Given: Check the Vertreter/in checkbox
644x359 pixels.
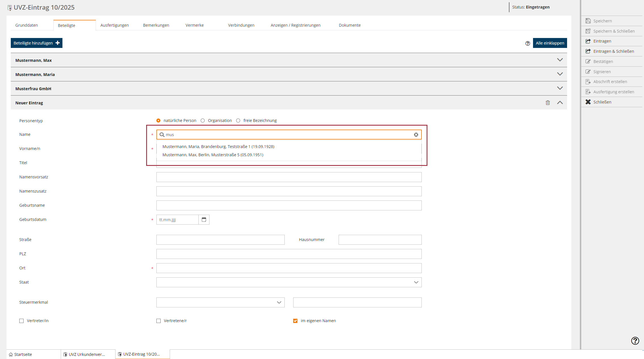Looking at the screenshot, I should coord(22,321).
